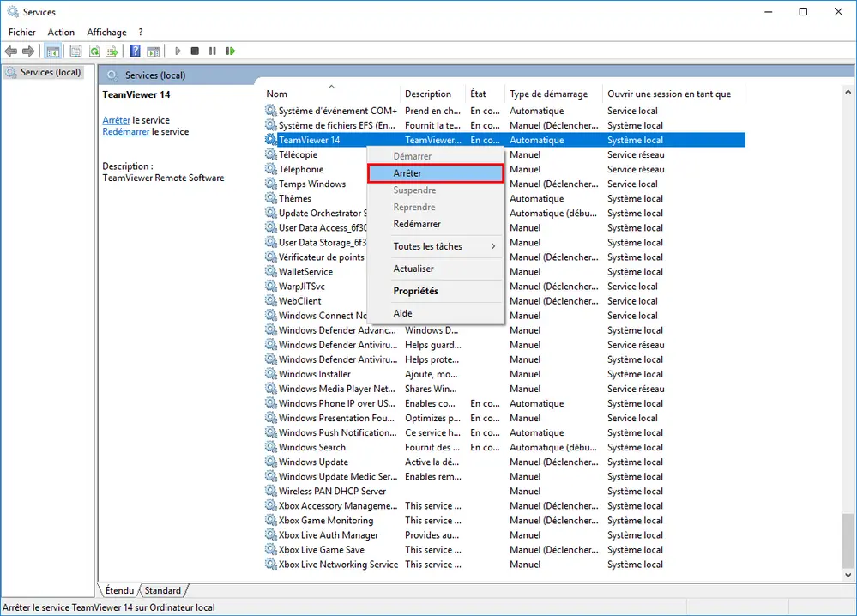Choose Redémarrer in the context menu
Viewport: 857px width, 616px height.
point(435,224)
